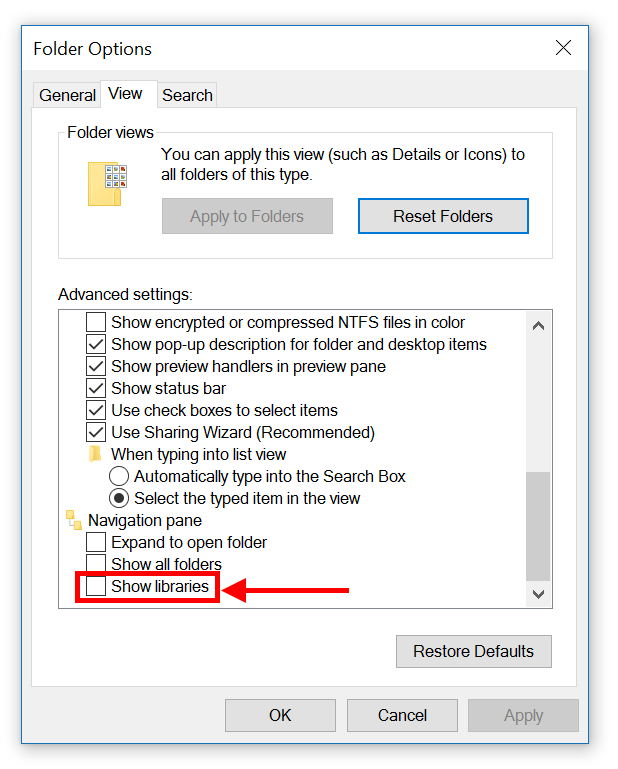Image resolution: width=618 pixels, height=769 pixels.
Task: Click the 'When typing into list view' folder icon
Action: point(95,454)
